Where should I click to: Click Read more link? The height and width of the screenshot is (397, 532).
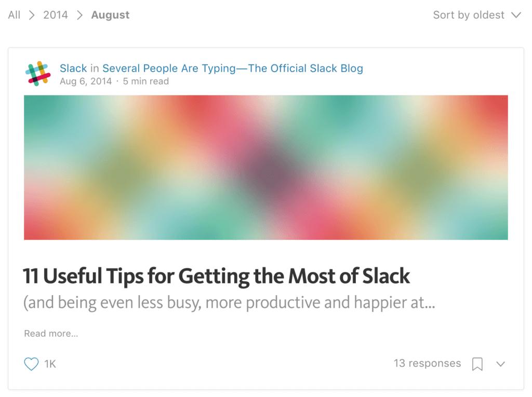51,334
